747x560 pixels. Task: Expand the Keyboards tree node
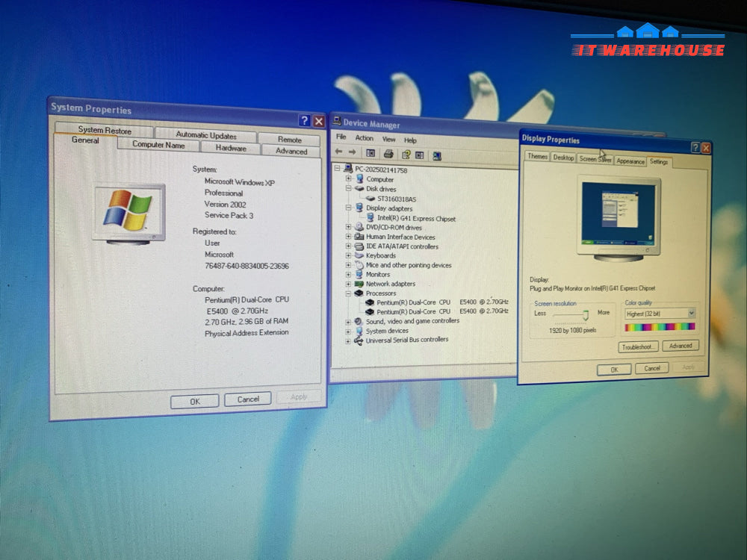[348, 255]
